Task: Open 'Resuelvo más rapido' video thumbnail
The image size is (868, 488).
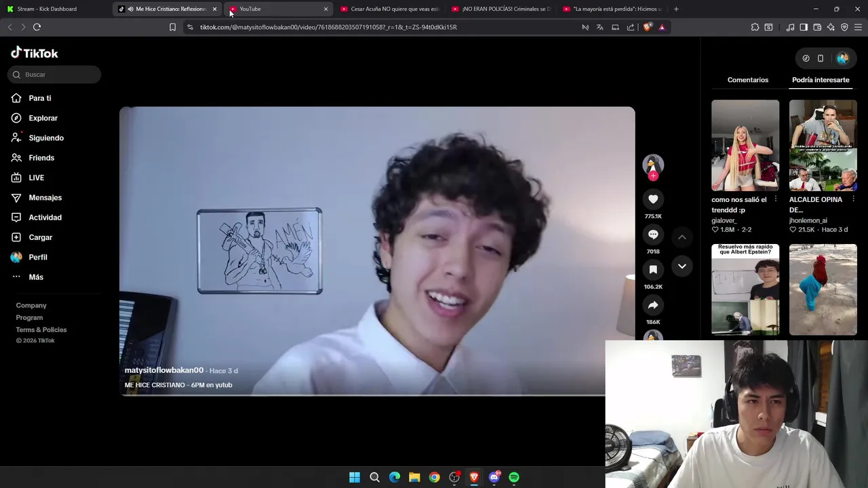Action: click(745, 289)
